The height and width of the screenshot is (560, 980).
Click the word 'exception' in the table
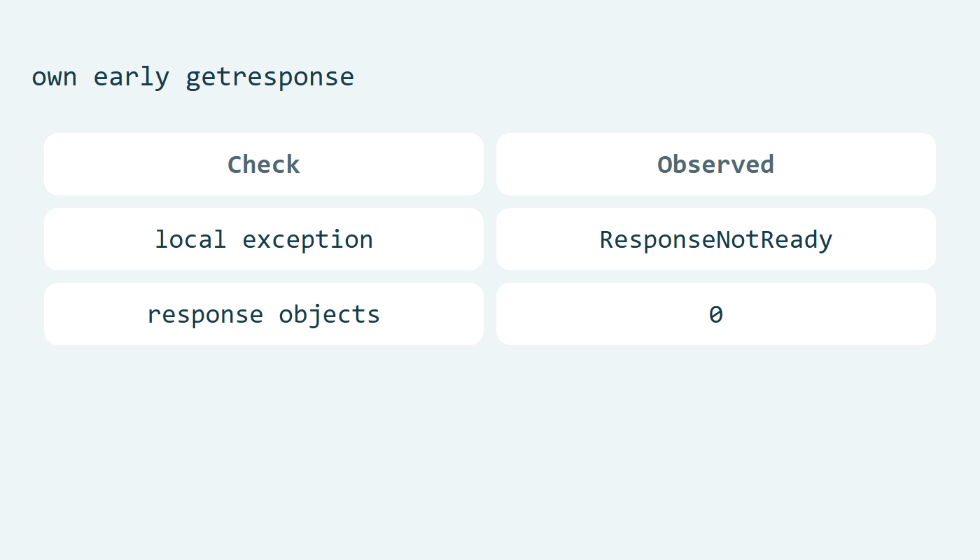(308, 240)
